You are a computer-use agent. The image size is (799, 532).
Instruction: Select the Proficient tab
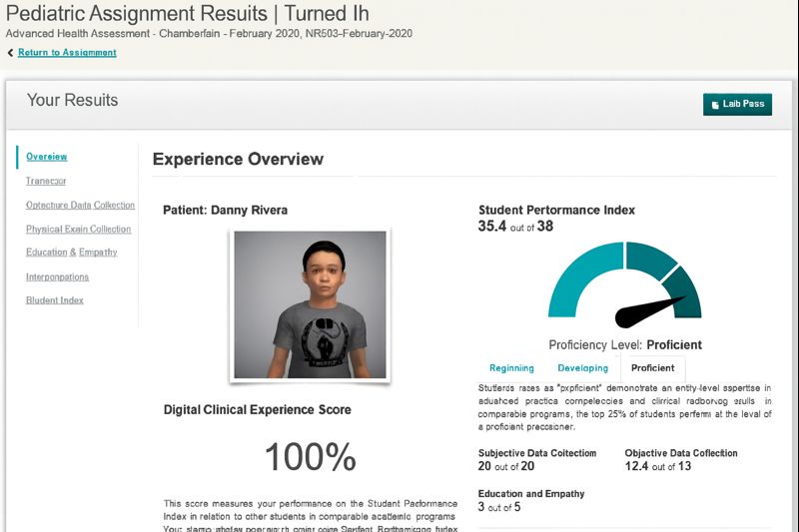click(x=652, y=368)
